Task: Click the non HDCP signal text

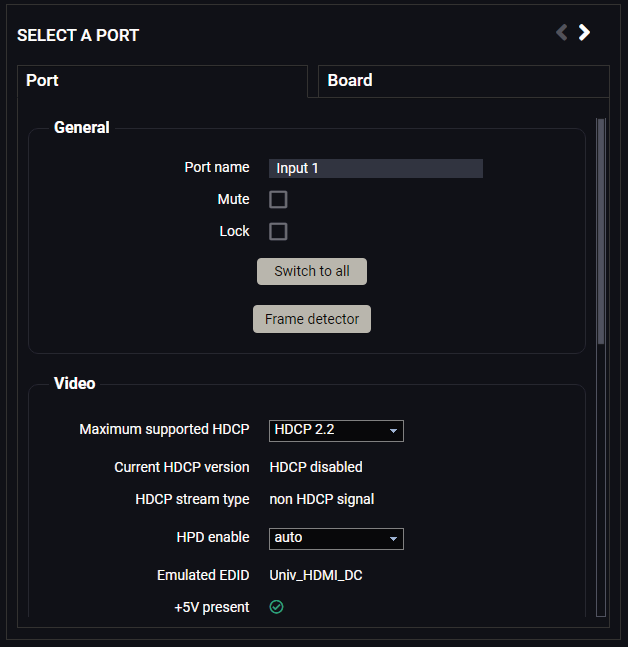Action: tap(322, 499)
